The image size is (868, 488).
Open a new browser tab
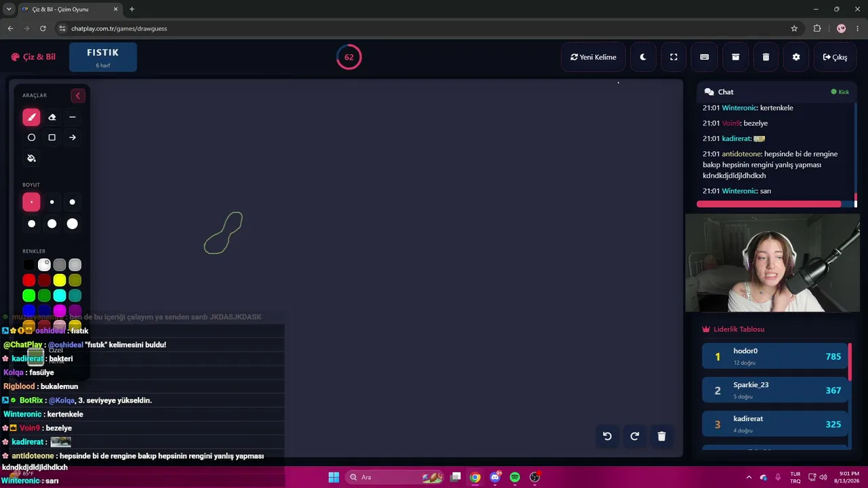click(132, 9)
